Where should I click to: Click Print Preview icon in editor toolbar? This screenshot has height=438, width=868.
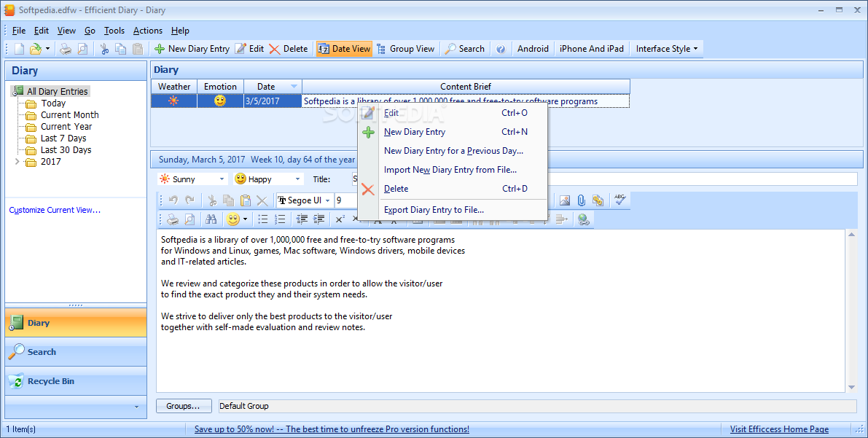189,219
